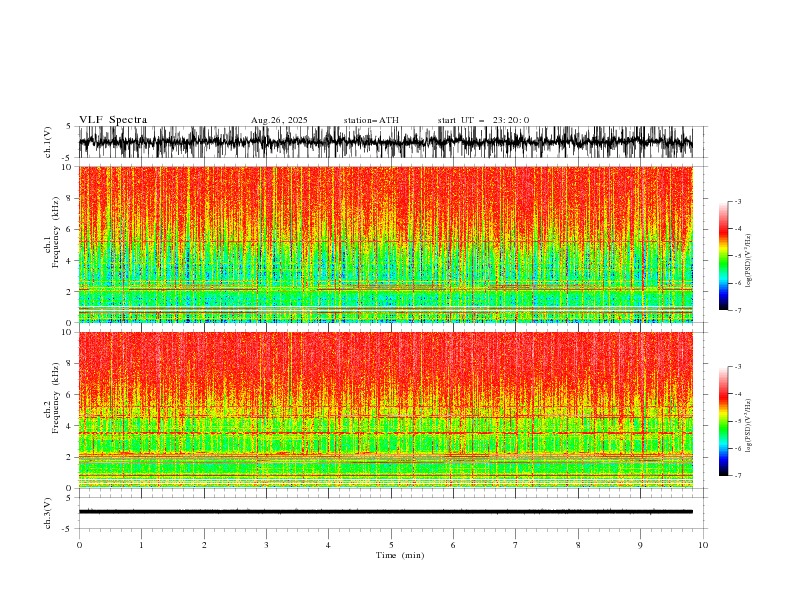Viewport: 792px width, 612px height.
Task: Click the ch.2 spectrogram panel
Action: coord(385,410)
